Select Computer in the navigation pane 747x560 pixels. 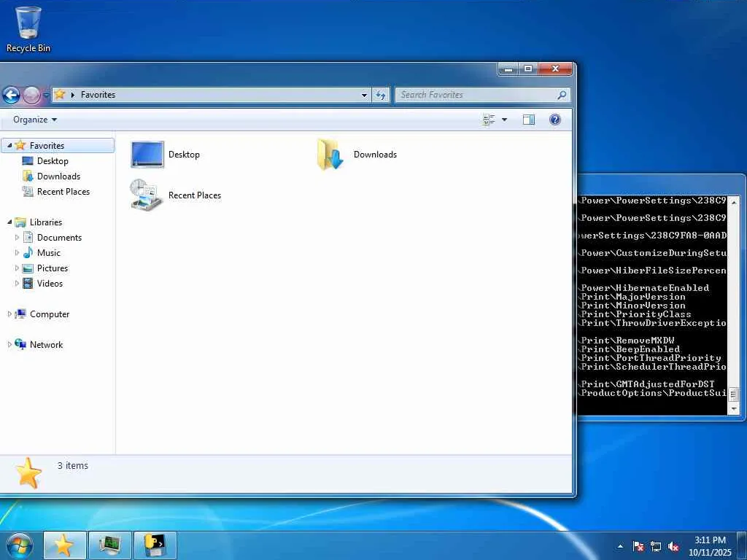(x=50, y=314)
